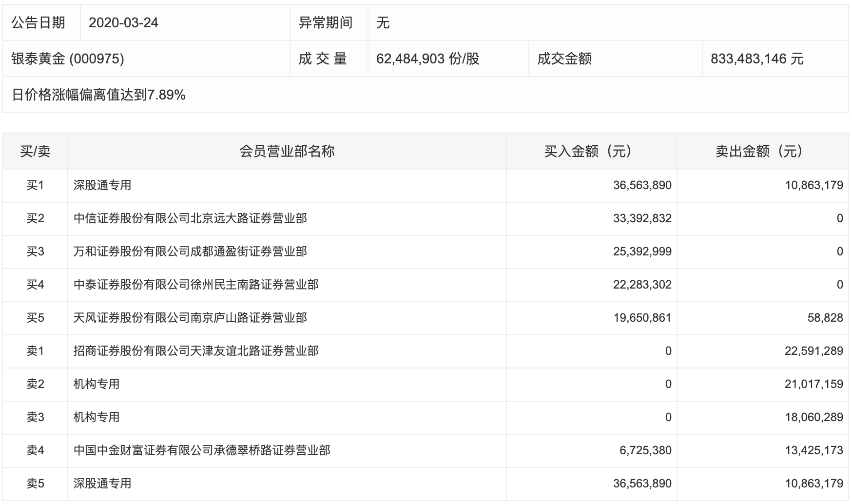Click 中泰证券股份有限公司徐州民主南路证券营业部
The image size is (852, 504).
coord(196,285)
